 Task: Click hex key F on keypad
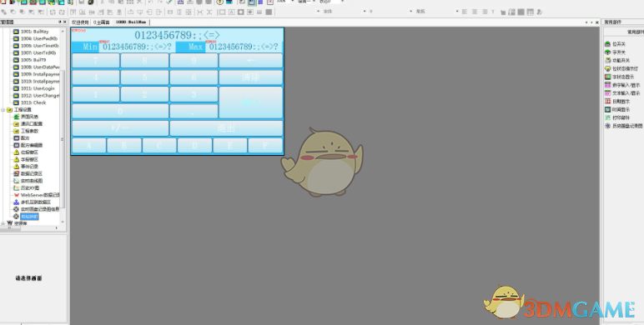point(265,145)
